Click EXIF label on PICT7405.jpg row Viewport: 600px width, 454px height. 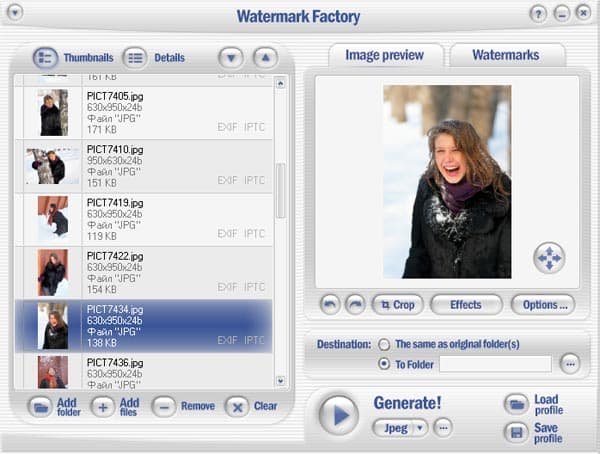tap(228, 127)
